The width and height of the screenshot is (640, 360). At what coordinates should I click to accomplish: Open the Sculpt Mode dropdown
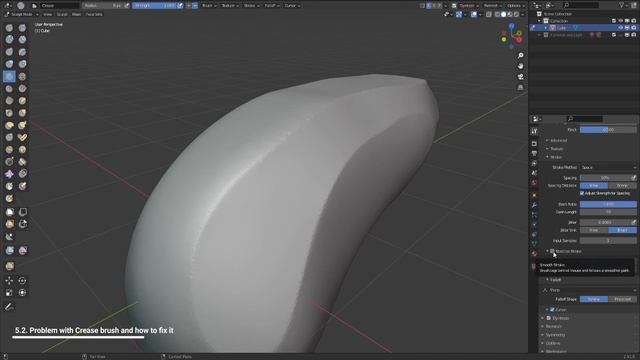coord(21,14)
